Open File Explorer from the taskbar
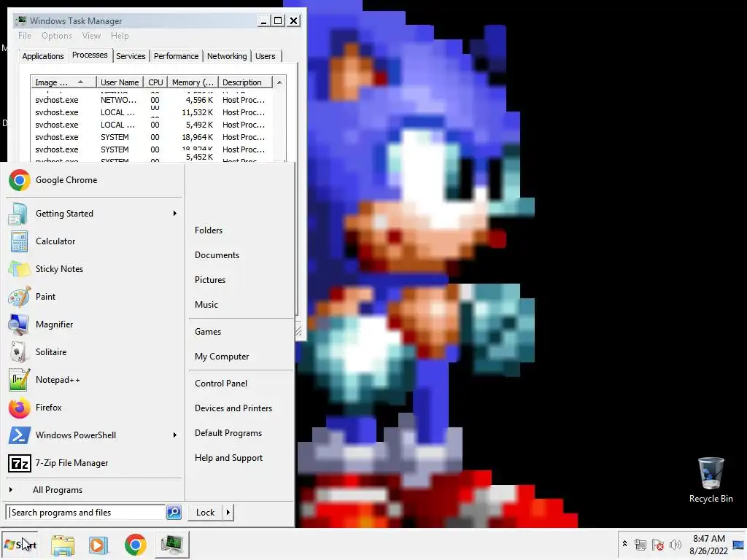This screenshot has width=747, height=560. (x=63, y=545)
